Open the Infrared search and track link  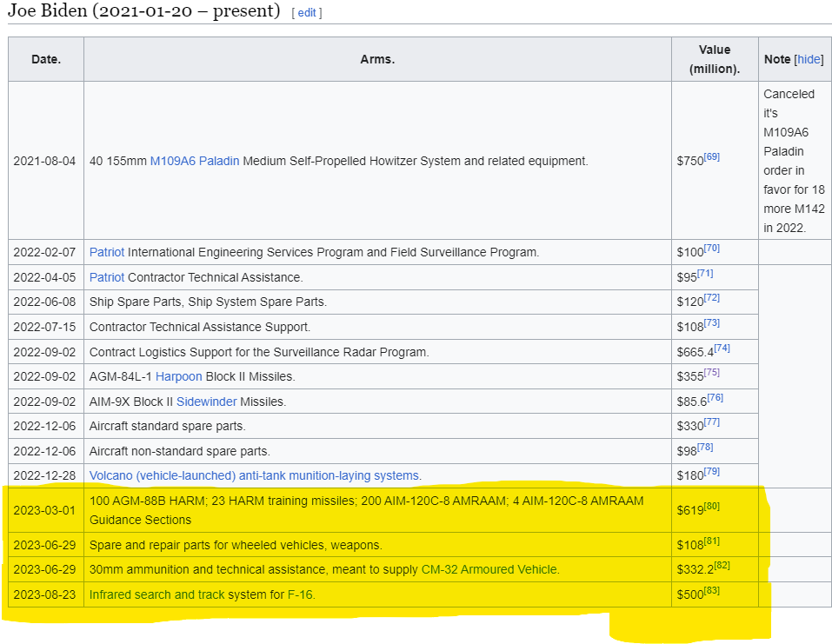(157, 594)
